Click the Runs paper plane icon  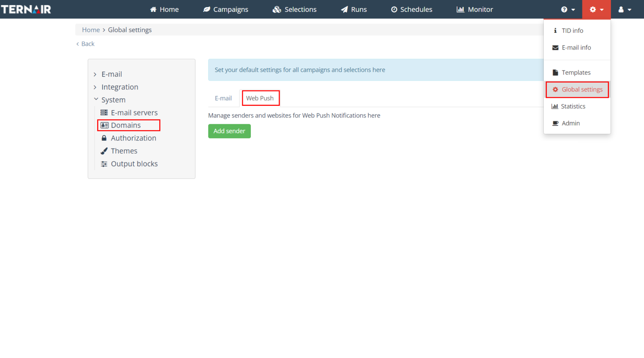click(x=344, y=10)
